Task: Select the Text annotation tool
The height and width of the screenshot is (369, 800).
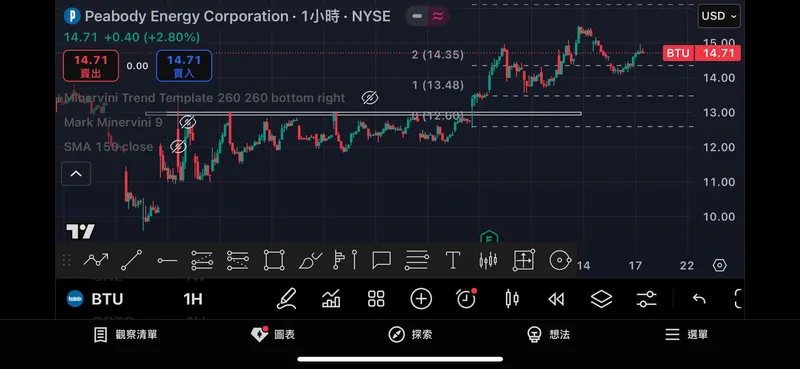Action: (x=453, y=260)
